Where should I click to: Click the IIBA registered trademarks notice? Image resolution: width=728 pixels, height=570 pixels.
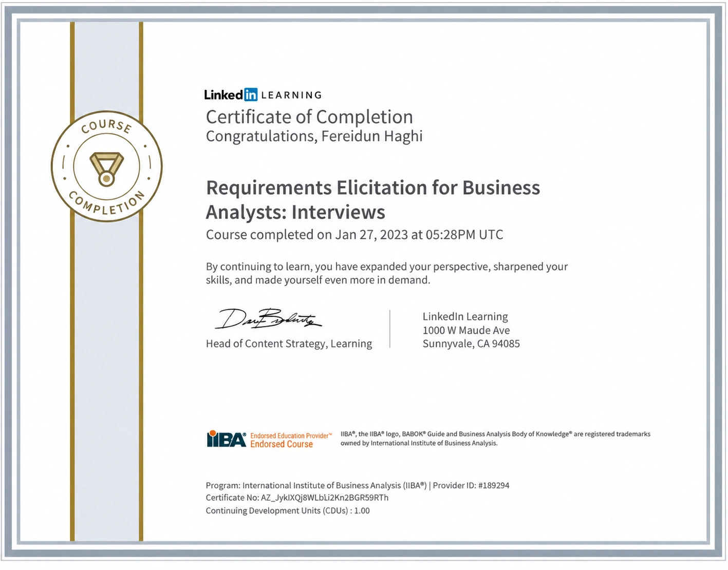[495, 439]
